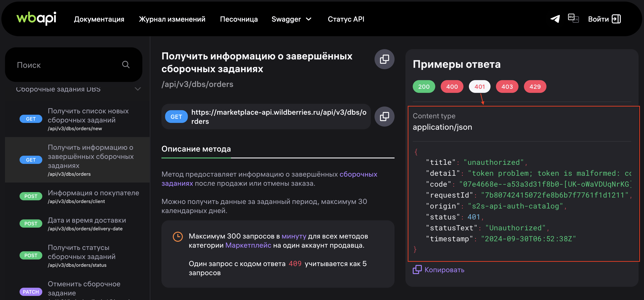Image resolution: width=644 pixels, height=300 pixels.
Task: Click the timestamp value 2024-09-30T06:52:38Z
Action: (528, 239)
